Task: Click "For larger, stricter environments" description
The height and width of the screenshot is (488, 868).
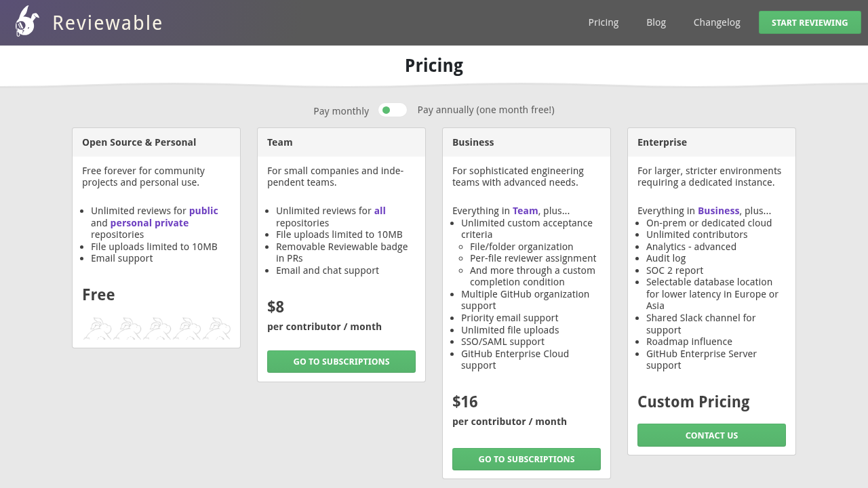Action: coord(709,177)
